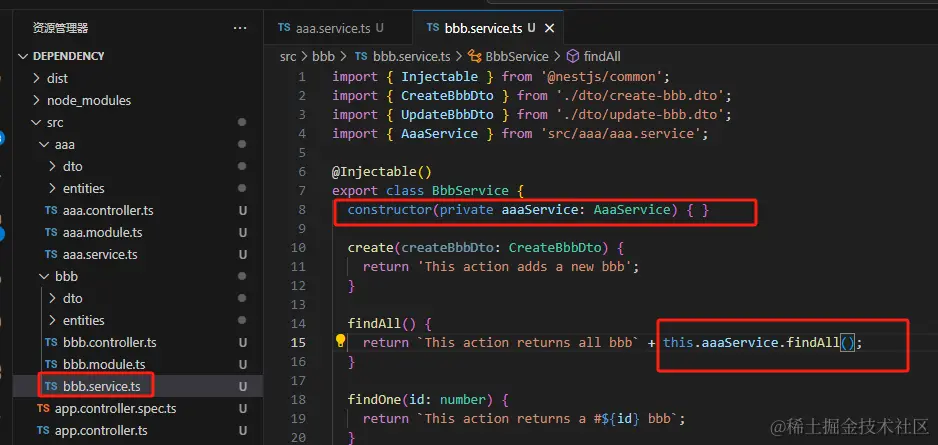Click the AaaService import on line 4
The width and height of the screenshot is (938, 445).
click(440, 133)
